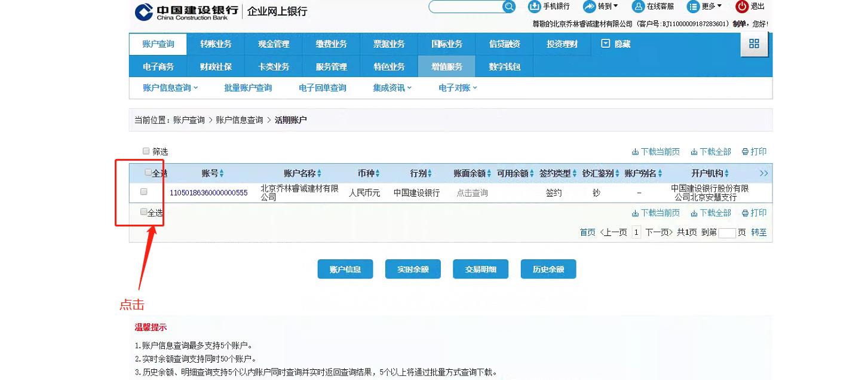The width and height of the screenshot is (868, 380).
Task: Open the 国际业务 tab
Action: tap(446, 44)
